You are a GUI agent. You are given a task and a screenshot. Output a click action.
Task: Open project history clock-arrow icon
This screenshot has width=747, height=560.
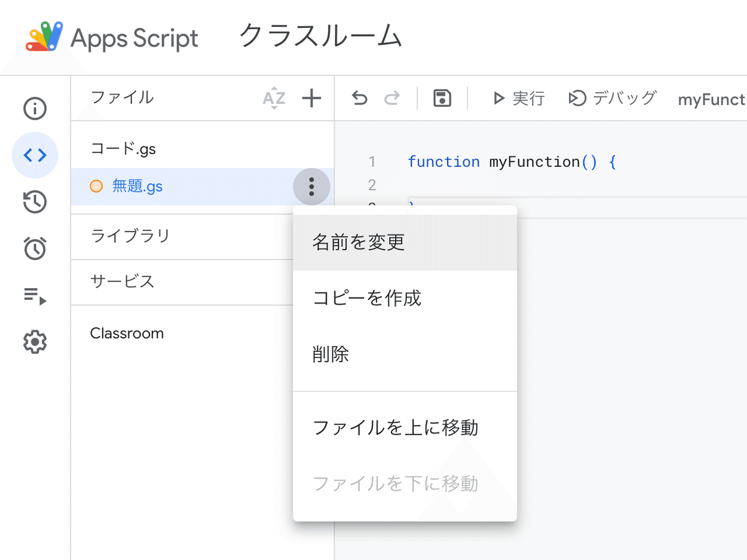tap(35, 202)
